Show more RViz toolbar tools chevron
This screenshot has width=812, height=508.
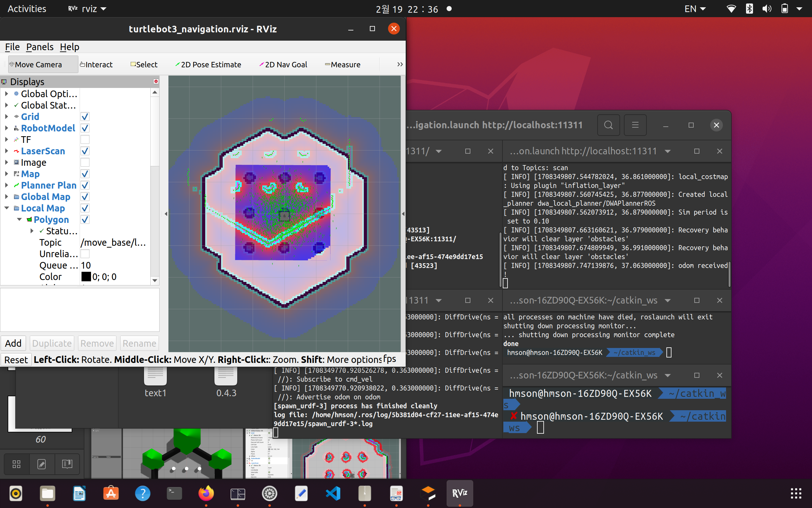tap(400, 64)
